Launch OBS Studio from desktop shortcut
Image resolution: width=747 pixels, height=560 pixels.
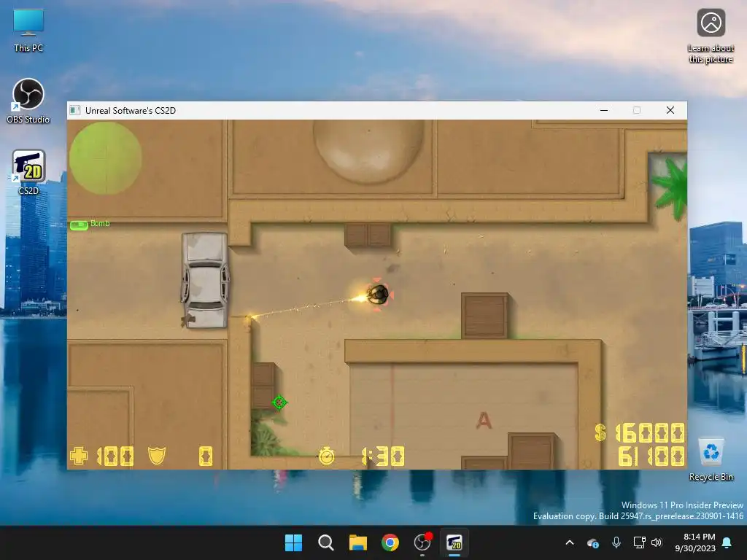pos(28,101)
